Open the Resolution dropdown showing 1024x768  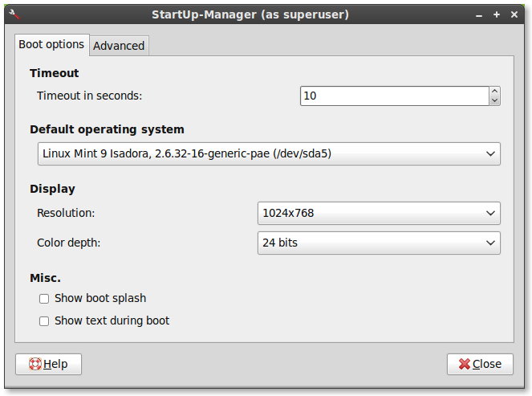(x=379, y=214)
